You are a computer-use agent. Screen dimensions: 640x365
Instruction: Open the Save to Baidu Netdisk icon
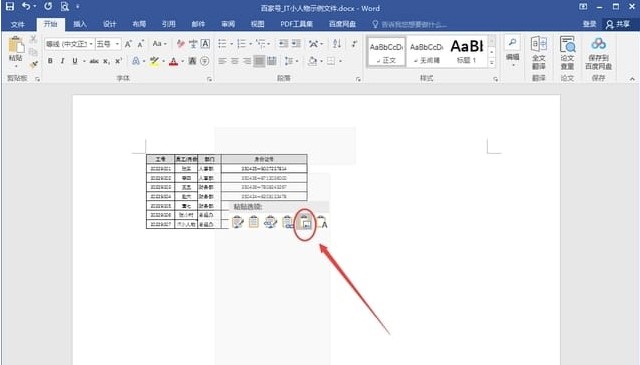point(598,53)
